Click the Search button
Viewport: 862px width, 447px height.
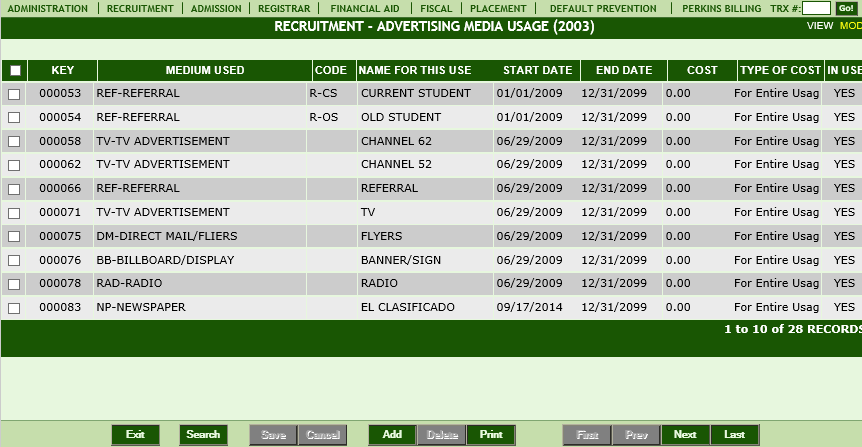pyautogui.click(x=203, y=434)
